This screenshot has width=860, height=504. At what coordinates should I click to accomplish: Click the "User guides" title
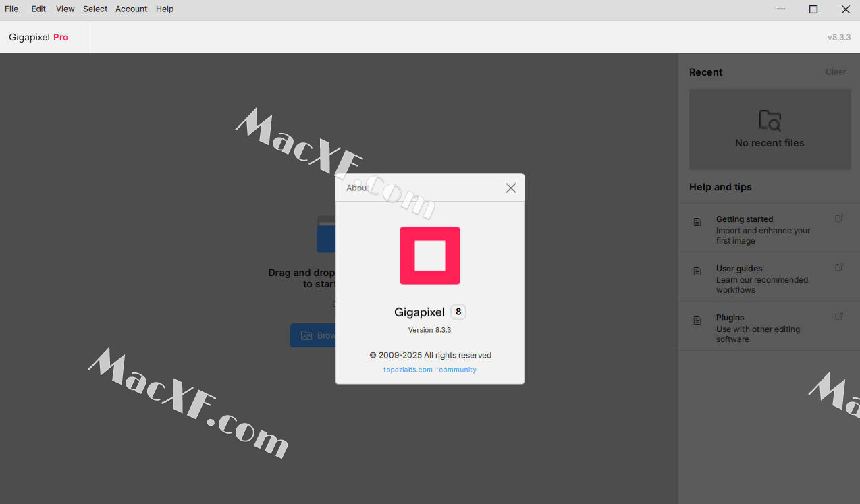739,269
